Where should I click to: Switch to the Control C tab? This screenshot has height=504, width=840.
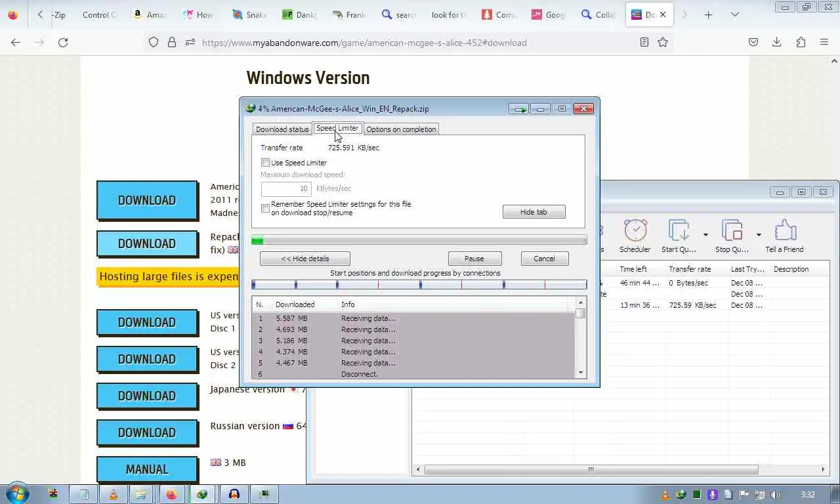pyautogui.click(x=98, y=14)
